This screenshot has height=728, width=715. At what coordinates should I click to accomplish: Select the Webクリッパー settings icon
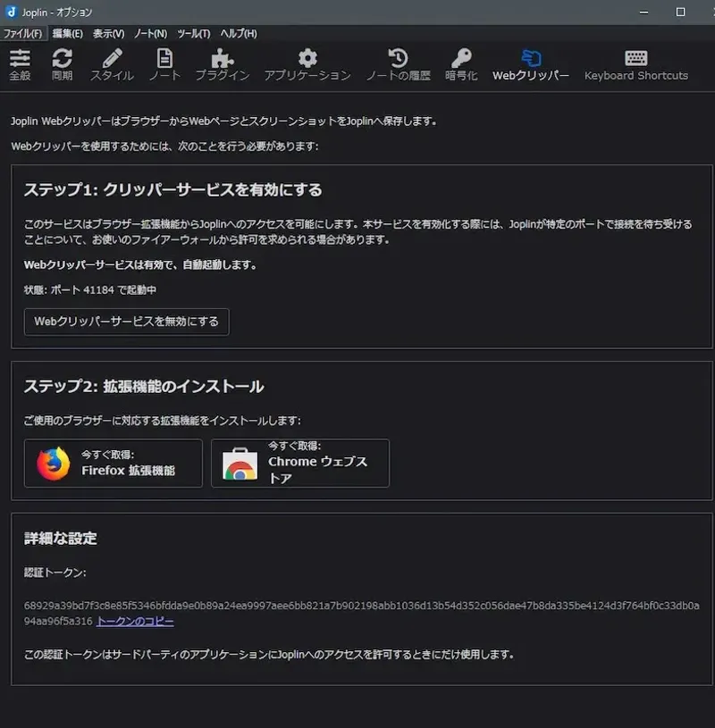[533, 64]
